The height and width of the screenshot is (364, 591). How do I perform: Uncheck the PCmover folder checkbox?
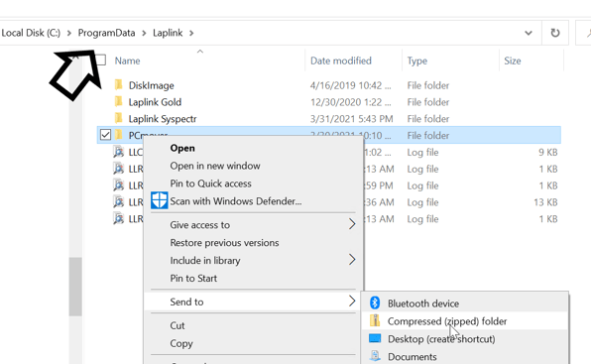105,135
